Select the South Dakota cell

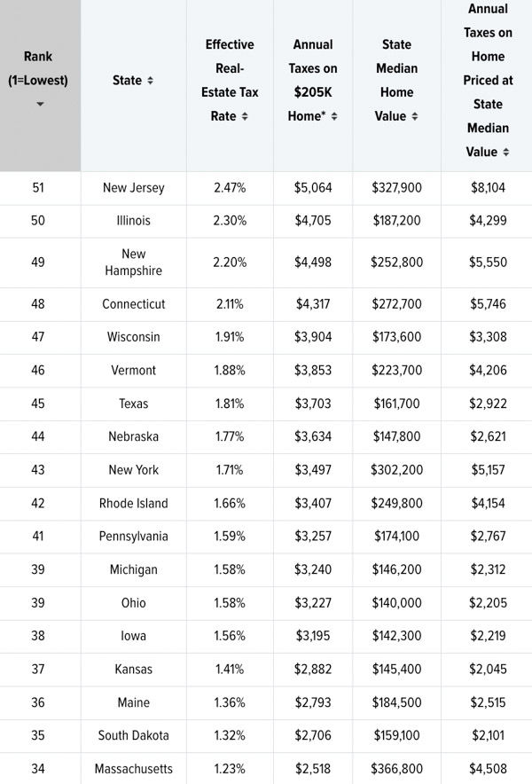click(133, 735)
